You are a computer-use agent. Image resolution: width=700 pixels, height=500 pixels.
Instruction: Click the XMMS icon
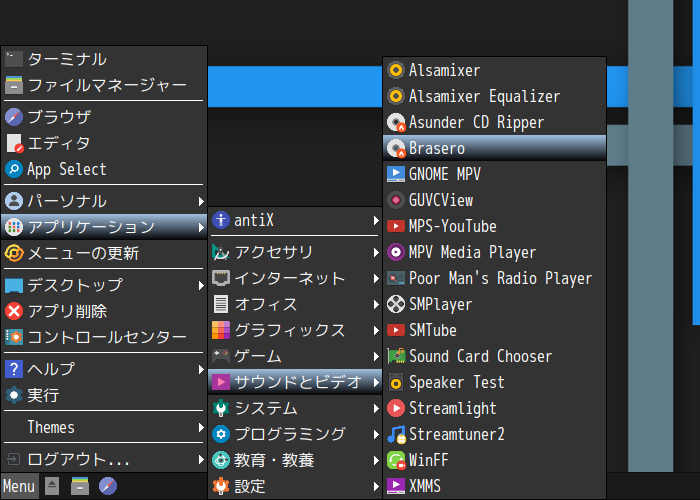click(396, 486)
